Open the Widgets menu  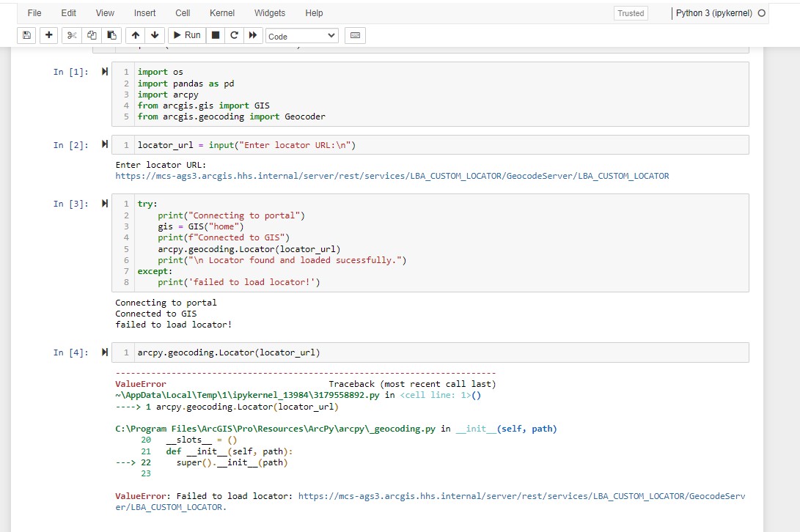[270, 12]
